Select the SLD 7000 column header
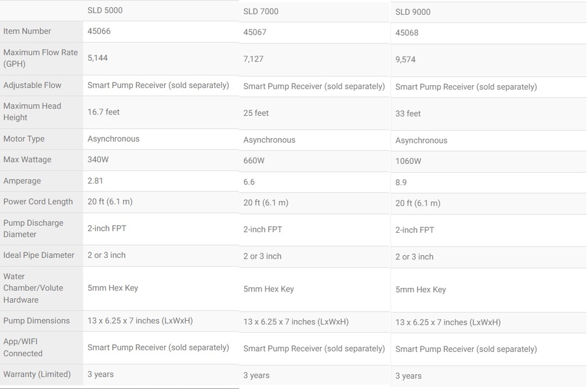The width and height of the screenshot is (588, 389). [x=260, y=12]
